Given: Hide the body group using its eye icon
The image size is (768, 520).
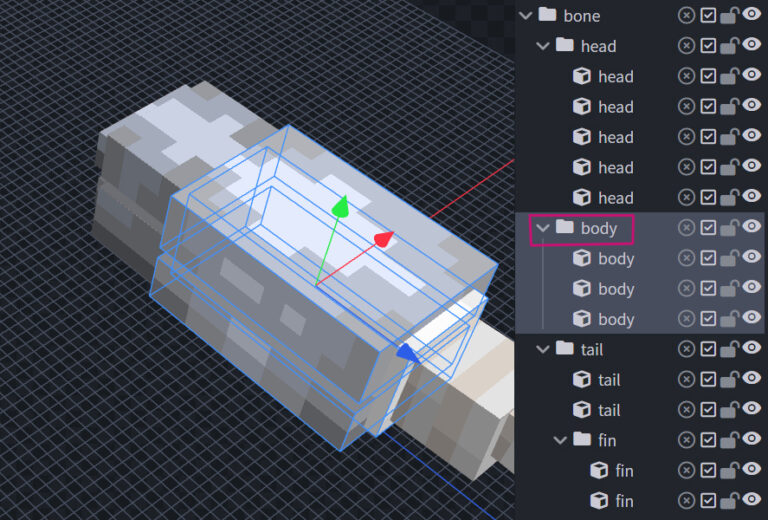Looking at the screenshot, I should pos(752,227).
